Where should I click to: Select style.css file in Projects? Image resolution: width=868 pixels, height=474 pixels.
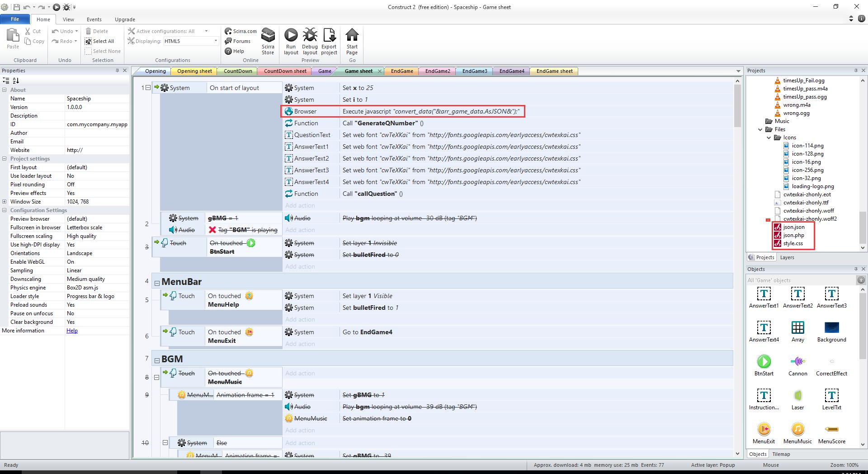pos(793,243)
